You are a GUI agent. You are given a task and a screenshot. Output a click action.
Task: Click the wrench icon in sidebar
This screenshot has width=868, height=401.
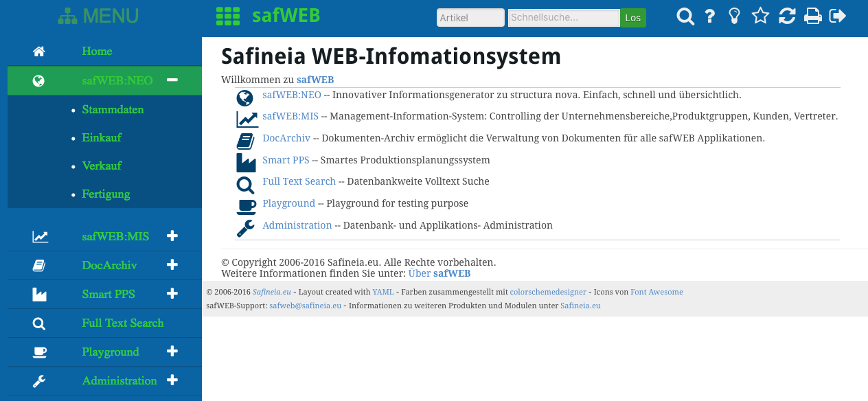click(39, 381)
